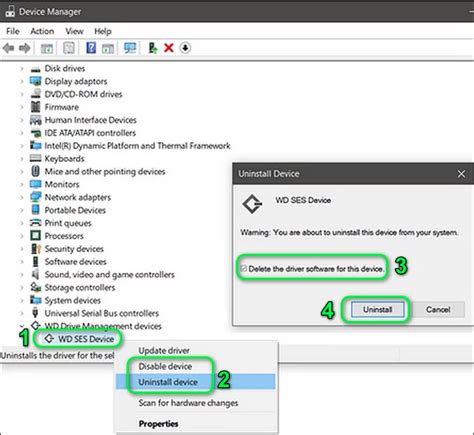This screenshot has width=474, height=435.
Task: Click the Keyboards icon
Action: (35, 158)
